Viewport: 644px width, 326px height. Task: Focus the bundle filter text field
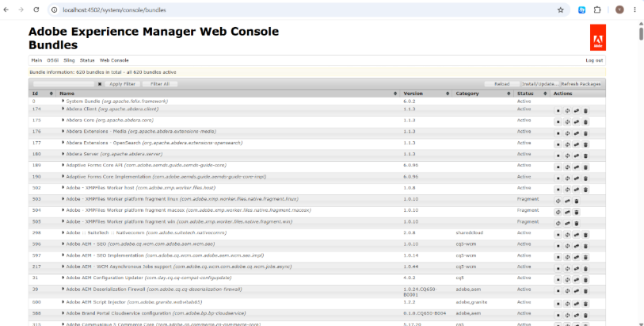coord(63,84)
